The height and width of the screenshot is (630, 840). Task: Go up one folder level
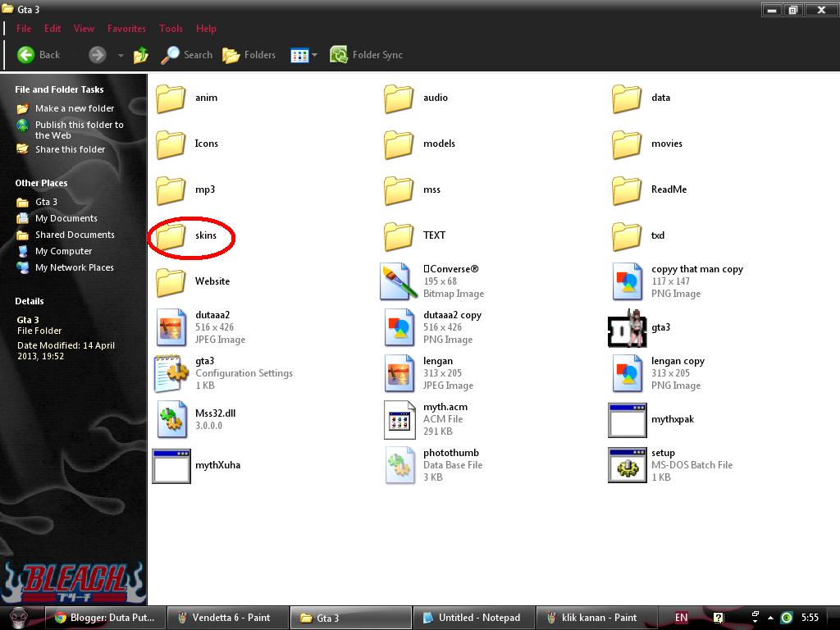[x=141, y=55]
